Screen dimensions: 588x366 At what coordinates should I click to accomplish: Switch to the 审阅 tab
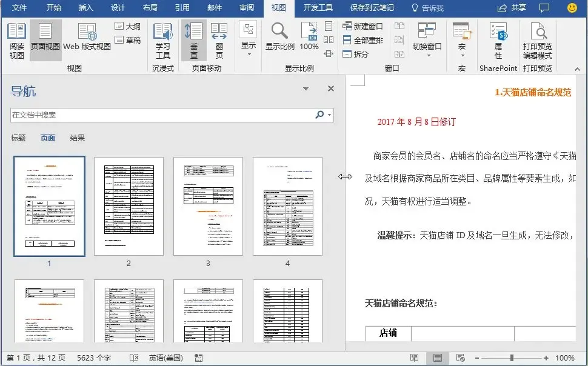coord(246,8)
